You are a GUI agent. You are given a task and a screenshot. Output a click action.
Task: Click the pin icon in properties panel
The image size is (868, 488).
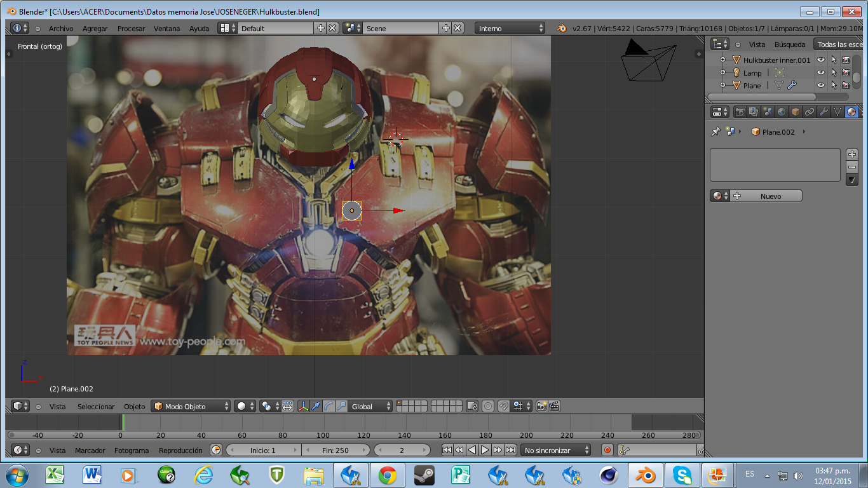[716, 132]
